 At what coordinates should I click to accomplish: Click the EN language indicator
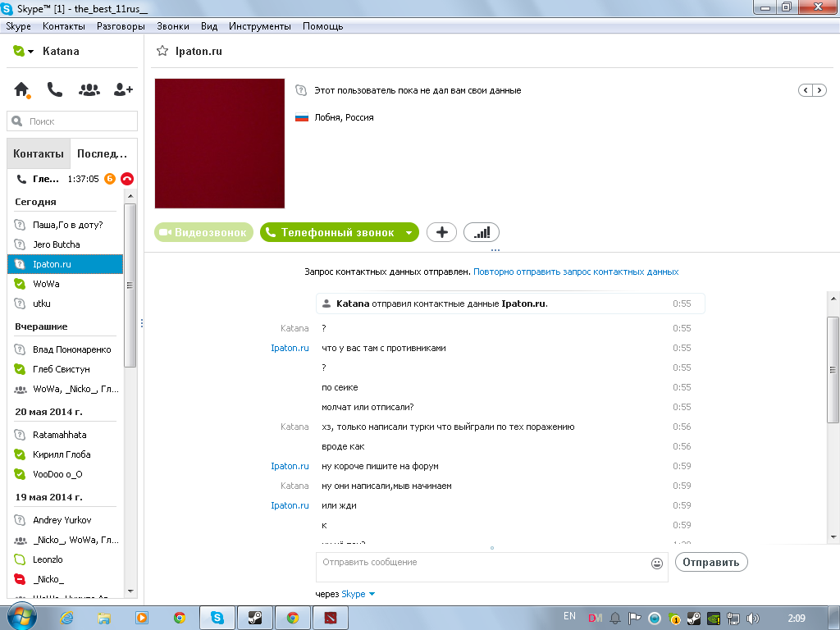pyautogui.click(x=569, y=616)
